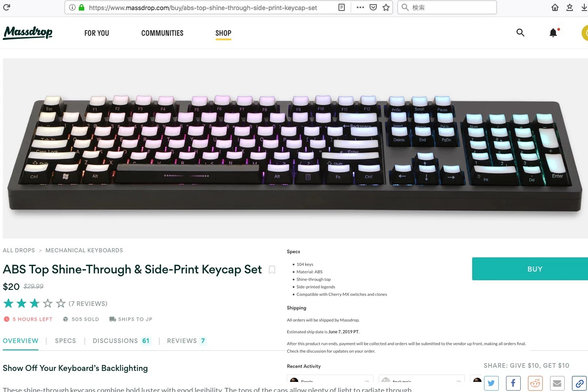Open notifications bell icon

(x=553, y=33)
